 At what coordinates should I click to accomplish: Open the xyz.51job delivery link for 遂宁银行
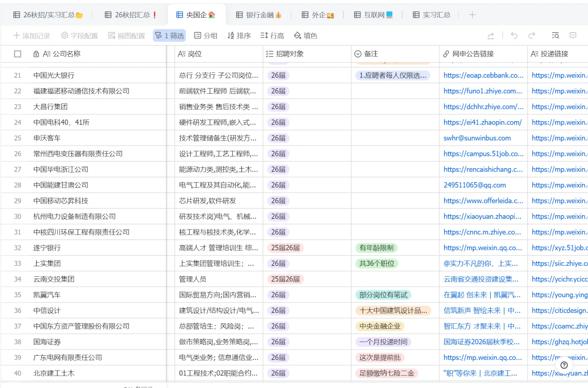(x=560, y=248)
